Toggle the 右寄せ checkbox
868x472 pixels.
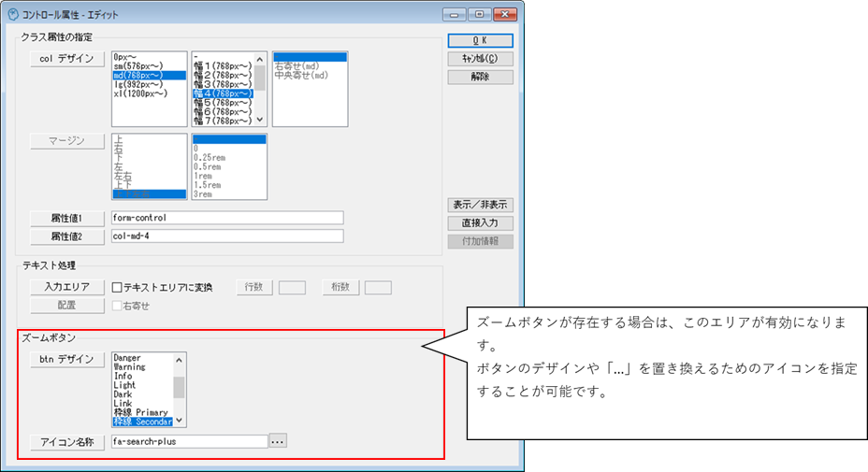tap(118, 306)
